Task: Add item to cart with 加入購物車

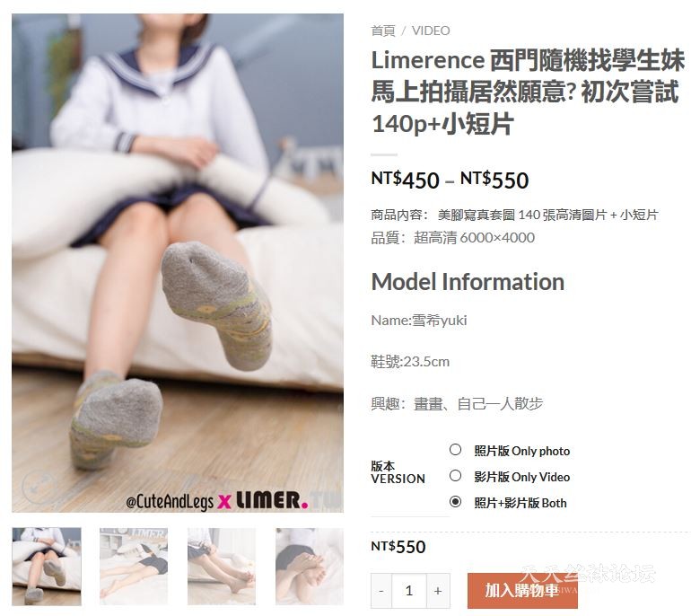Action: (x=522, y=591)
